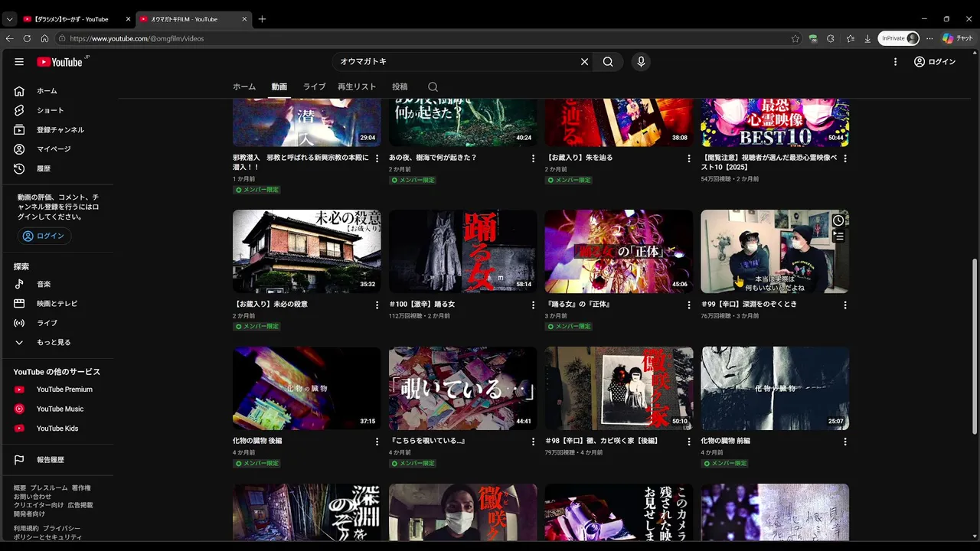Click the browser back arrow
980x551 pixels.
(x=10, y=38)
